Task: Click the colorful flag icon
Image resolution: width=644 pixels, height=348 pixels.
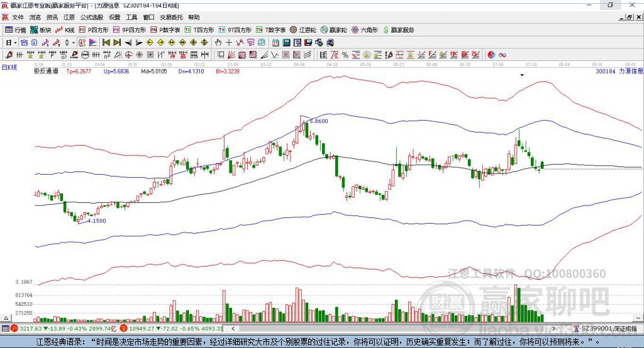Action: (x=93, y=43)
